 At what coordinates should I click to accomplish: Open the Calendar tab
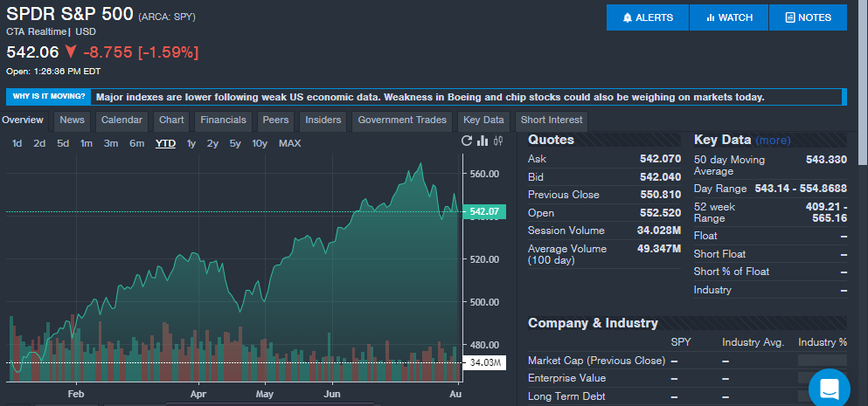pyautogui.click(x=122, y=120)
